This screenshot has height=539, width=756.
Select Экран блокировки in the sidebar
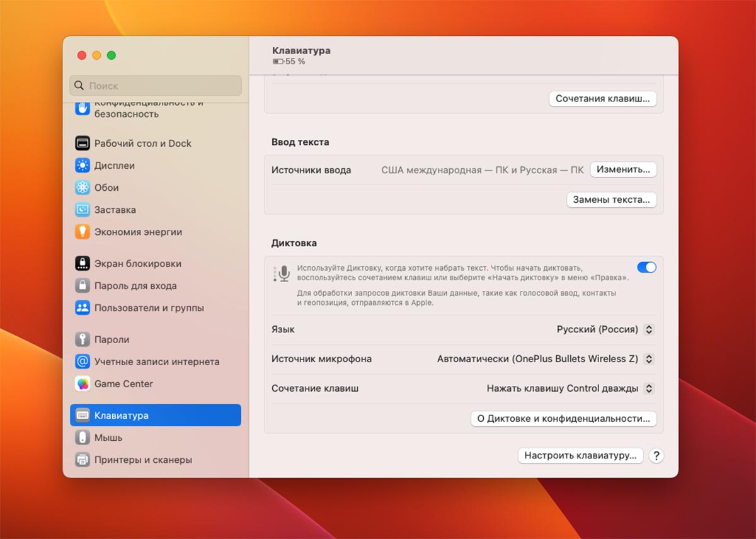coord(155,264)
